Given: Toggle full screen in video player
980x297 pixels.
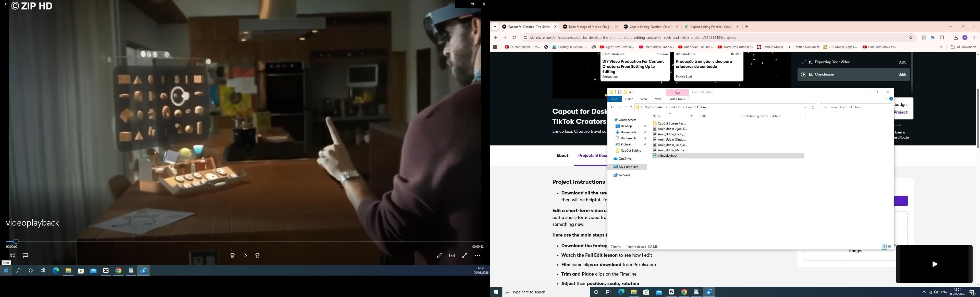Looking at the screenshot, I should 464,256.
